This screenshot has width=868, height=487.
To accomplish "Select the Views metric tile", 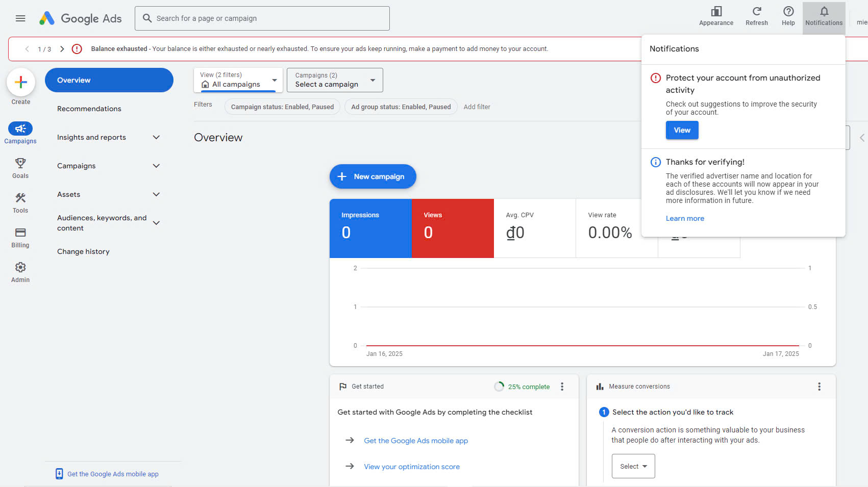I will coord(453,228).
